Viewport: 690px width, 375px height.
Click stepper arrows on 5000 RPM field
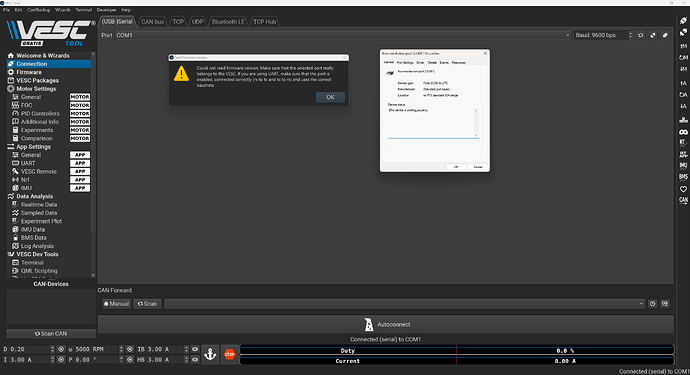pos(121,349)
